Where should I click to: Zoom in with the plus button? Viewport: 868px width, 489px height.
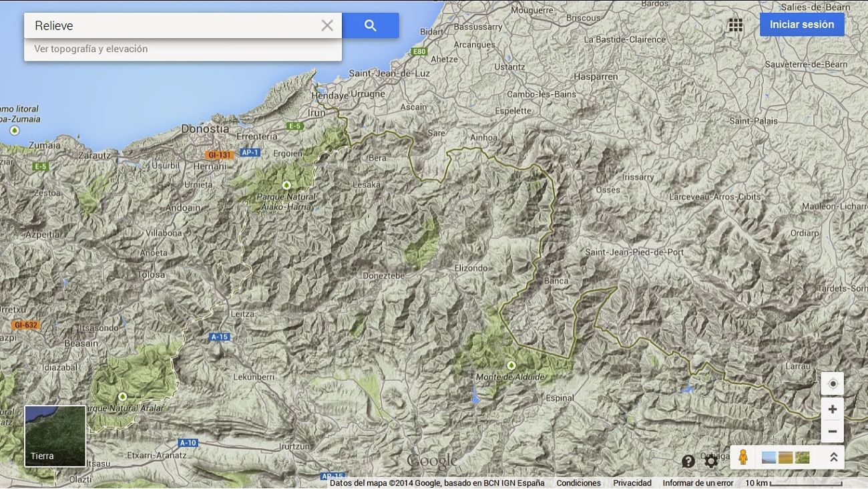(x=833, y=409)
